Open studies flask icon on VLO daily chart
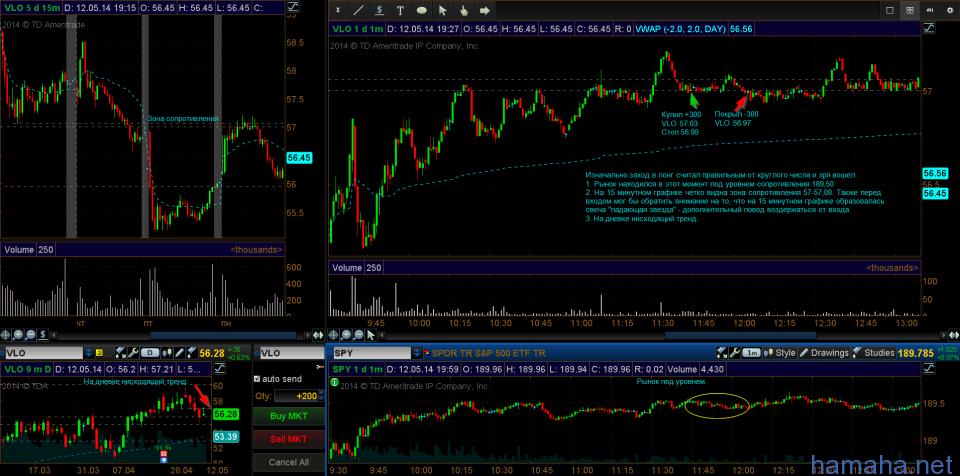The width and height of the screenshot is (960, 476). [x=192, y=353]
